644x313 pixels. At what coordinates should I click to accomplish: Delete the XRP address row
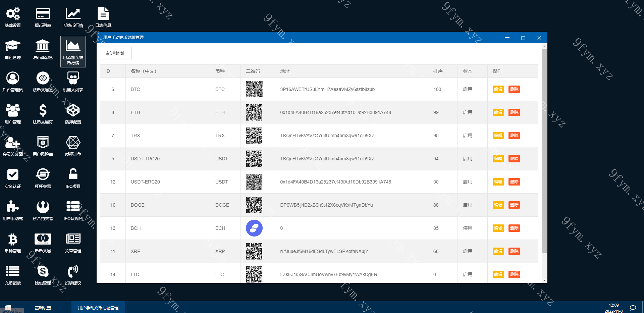click(514, 251)
